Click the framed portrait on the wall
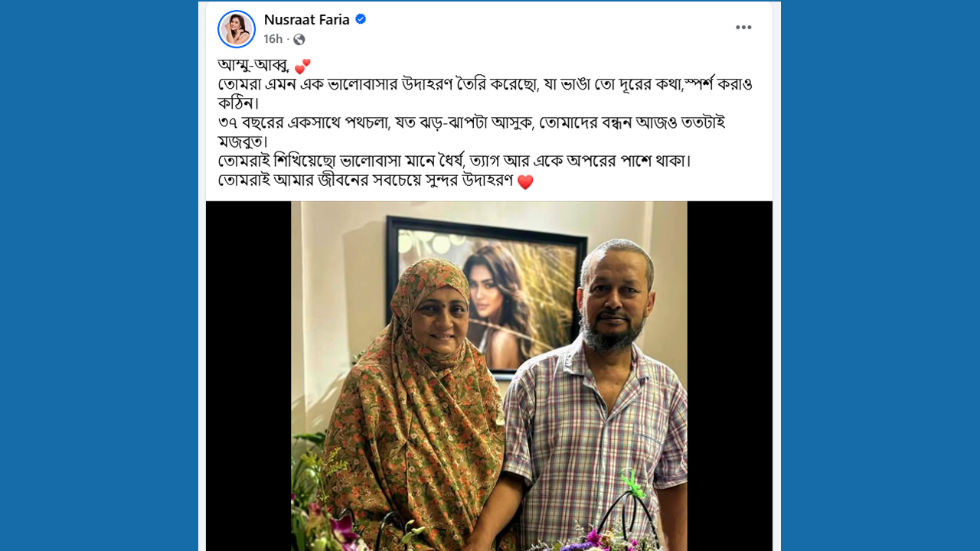This screenshot has height=551, width=980. coord(487,294)
